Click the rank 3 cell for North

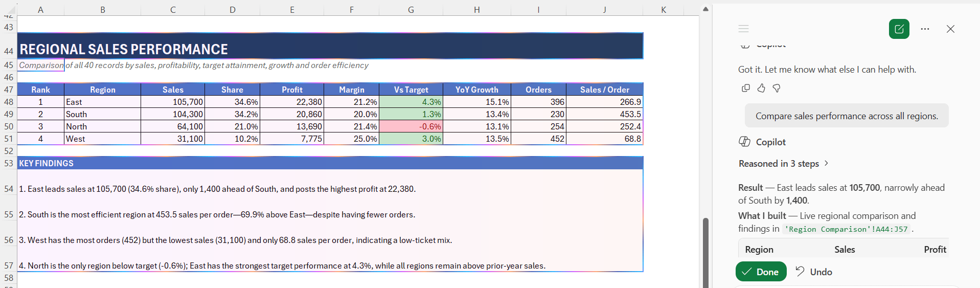click(40, 126)
